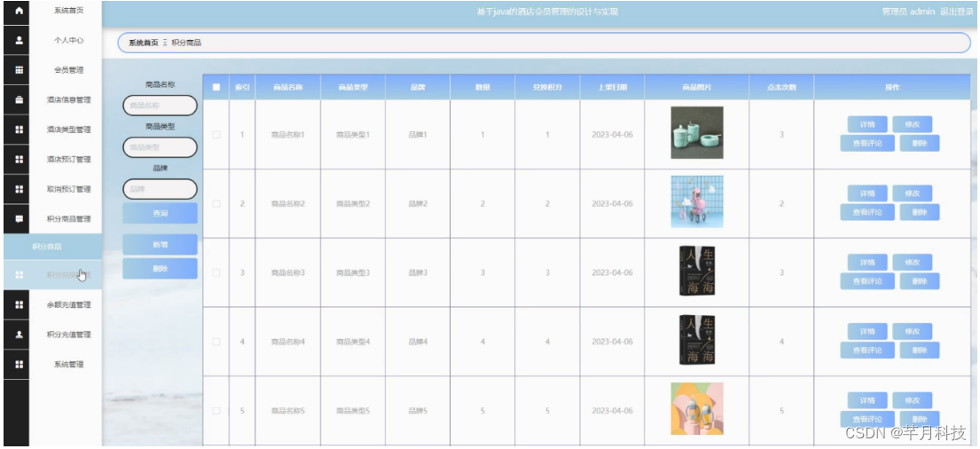Click 修改 for 商品名称2
This screenshot has height=449, width=980.
coord(912,193)
